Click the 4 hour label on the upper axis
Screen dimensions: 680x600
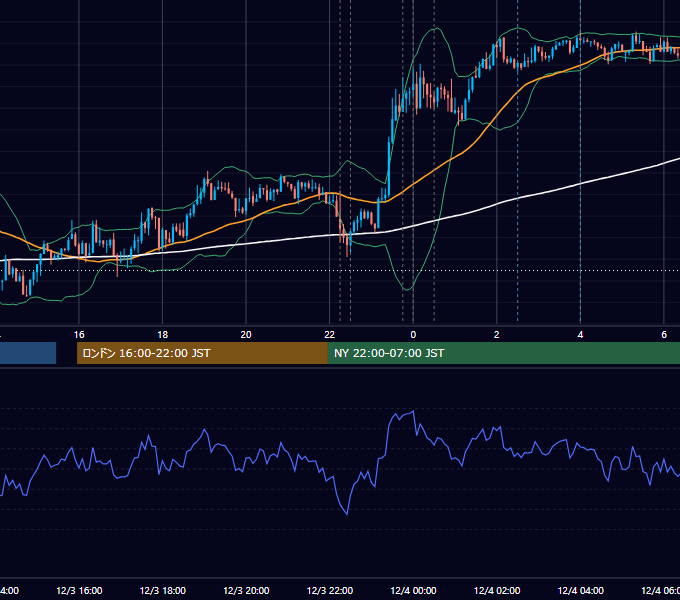(580, 335)
